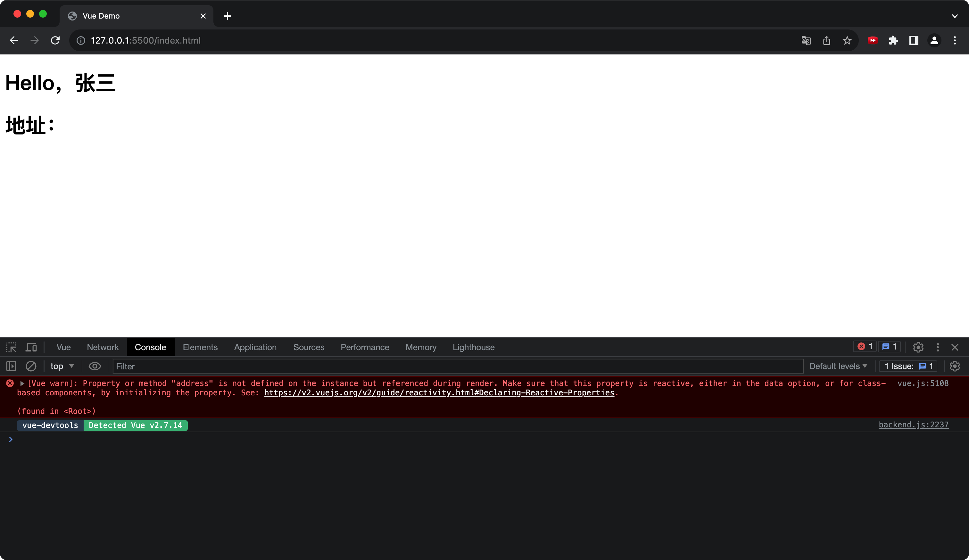Open the v2.vuejs.org reactivity guide link
The image size is (969, 560).
coord(439,393)
